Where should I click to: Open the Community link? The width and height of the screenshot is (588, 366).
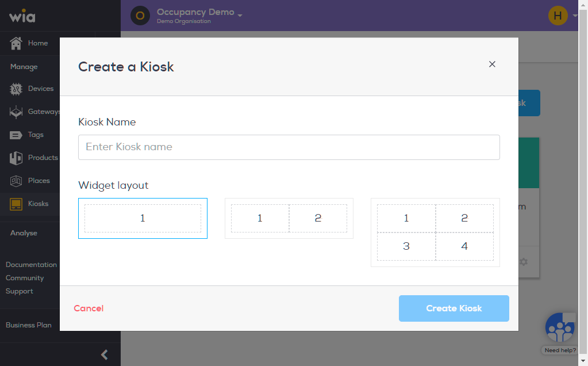coord(25,278)
